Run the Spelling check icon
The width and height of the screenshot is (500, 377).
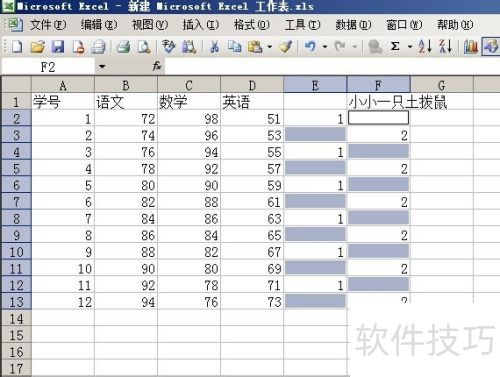[169, 47]
